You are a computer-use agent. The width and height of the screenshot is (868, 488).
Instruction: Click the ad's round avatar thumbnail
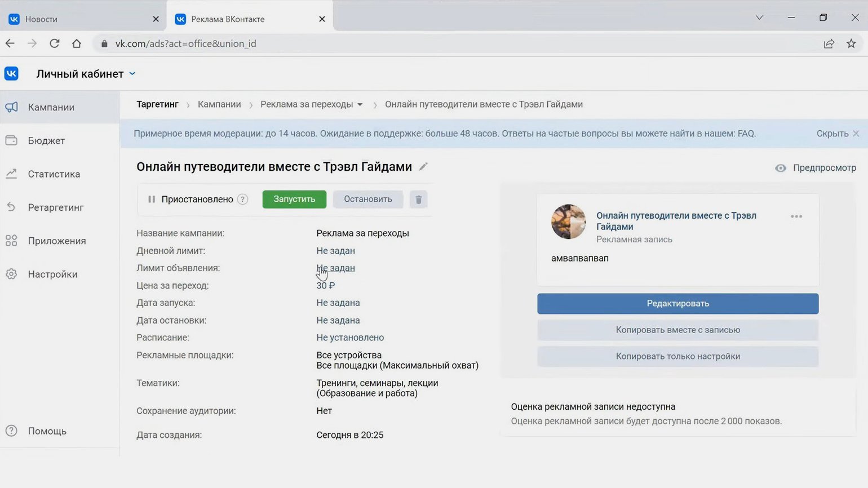point(568,221)
